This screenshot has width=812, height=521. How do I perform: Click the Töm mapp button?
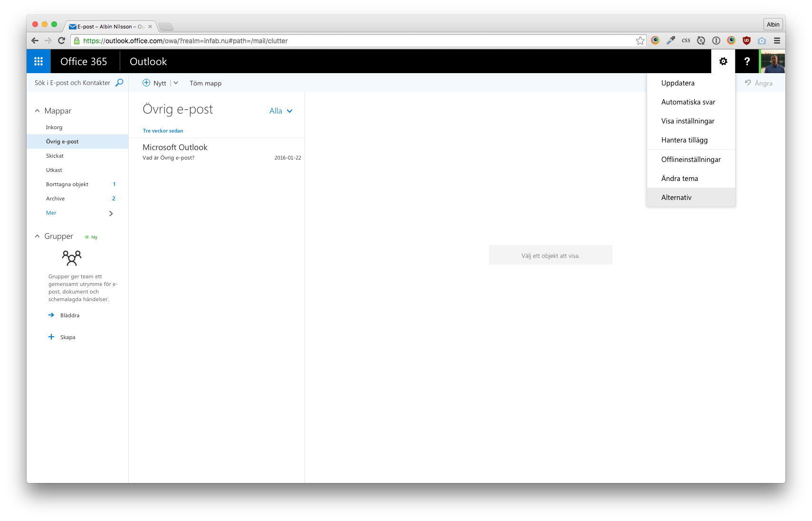tap(205, 83)
